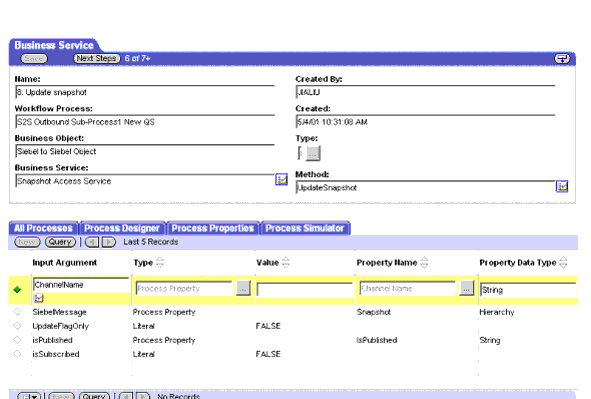This screenshot has height=399, width=591.
Task: Click the empty Value field in ChannelName row
Action: click(305, 289)
